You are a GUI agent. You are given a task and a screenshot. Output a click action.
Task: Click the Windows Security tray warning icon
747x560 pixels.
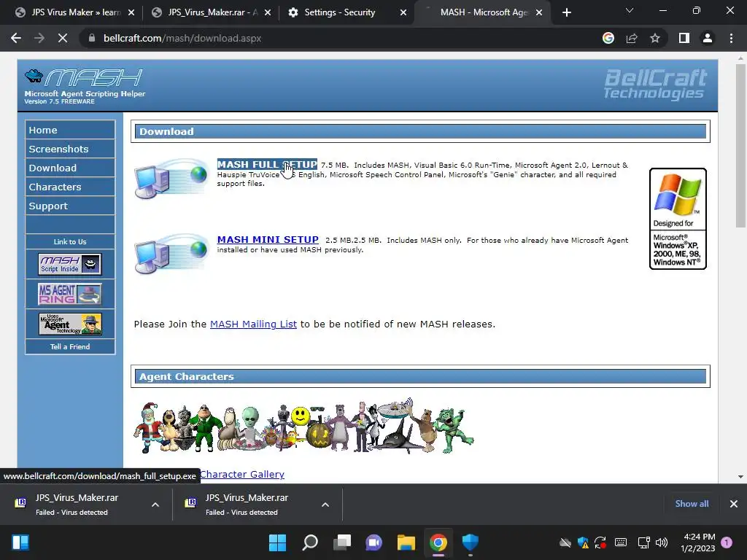coord(583,542)
